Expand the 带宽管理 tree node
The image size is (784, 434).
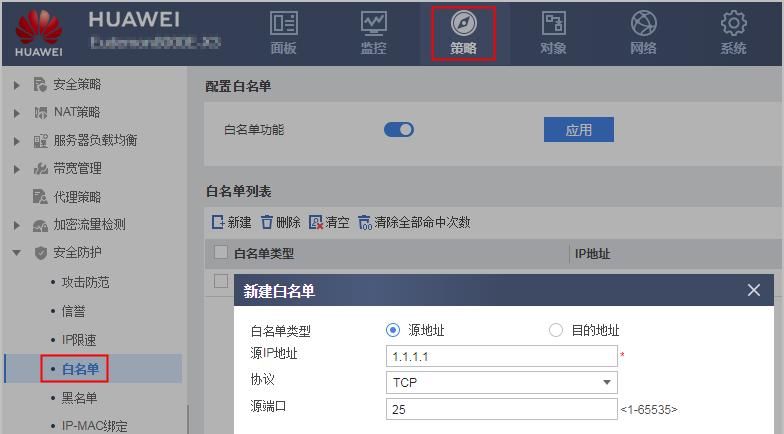coord(16,169)
